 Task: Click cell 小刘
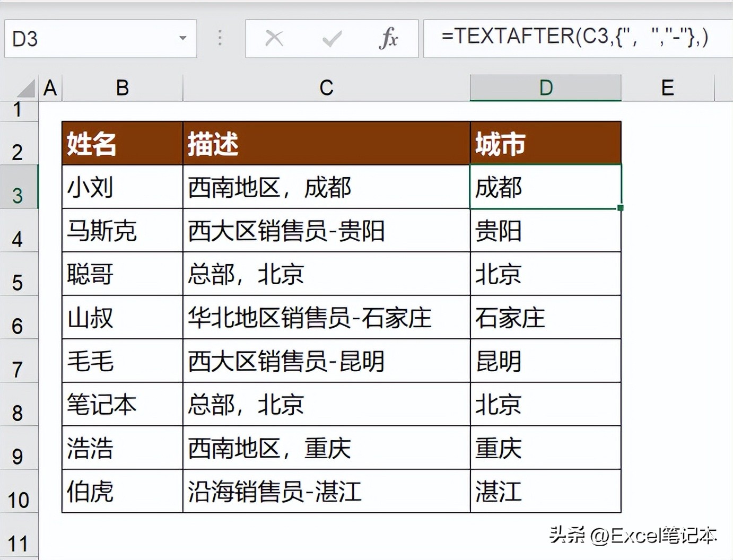pyautogui.click(x=123, y=187)
